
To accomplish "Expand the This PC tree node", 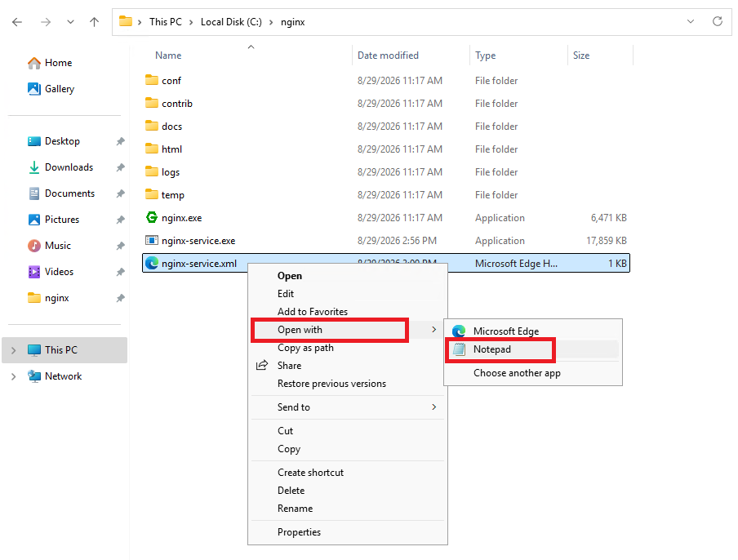I will click(14, 350).
